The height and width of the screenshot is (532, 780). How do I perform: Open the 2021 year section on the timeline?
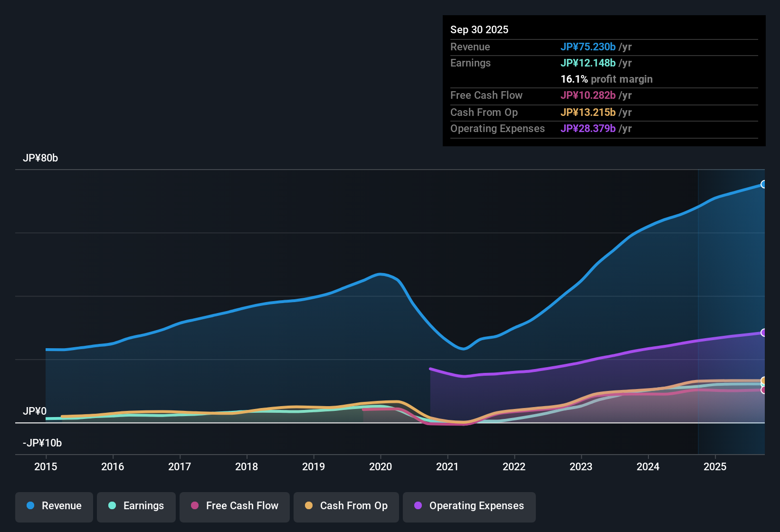tap(447, 467)
